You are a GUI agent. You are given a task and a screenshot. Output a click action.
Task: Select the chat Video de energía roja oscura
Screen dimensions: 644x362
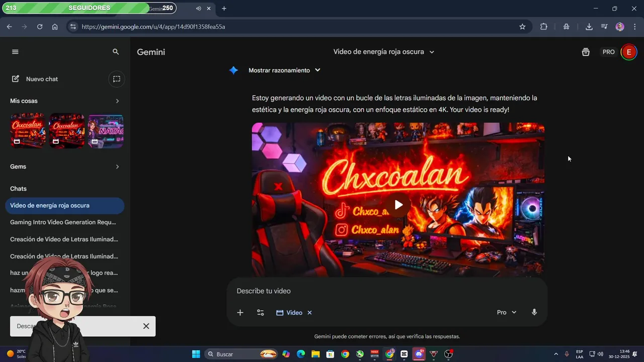click(x=64, y=206)
